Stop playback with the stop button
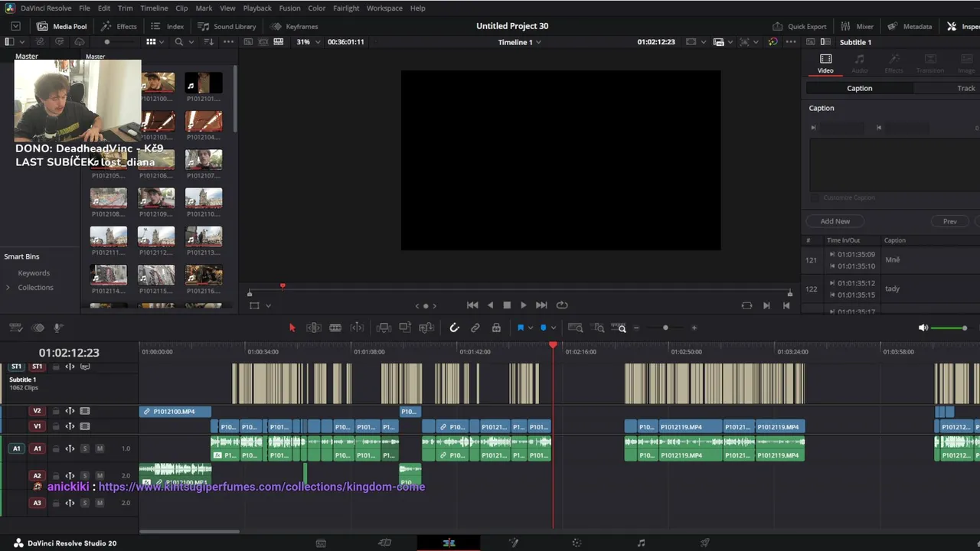Image resolution: width=980 pixels, height=551 pixels. (x=507, y=305)
